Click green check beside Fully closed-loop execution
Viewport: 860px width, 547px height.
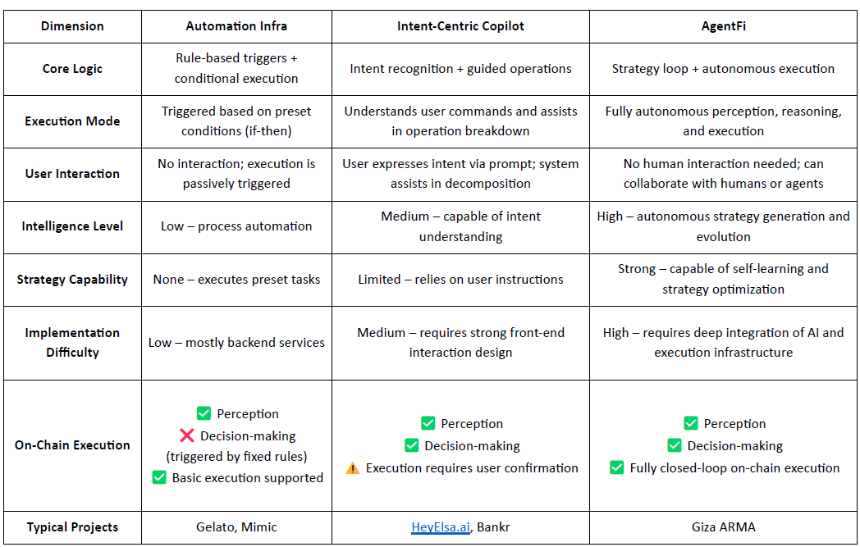pos(617,467)
